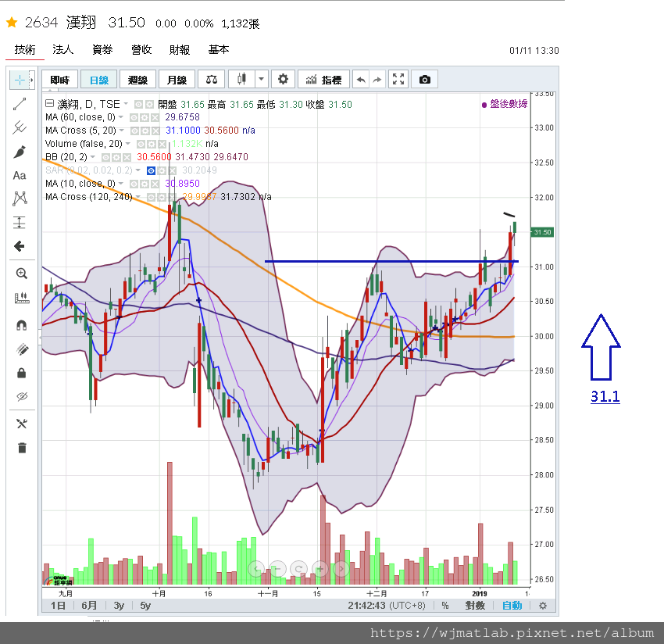Take a chart snapshot with camera icon
664x644 pixels.
coord(425,80)
